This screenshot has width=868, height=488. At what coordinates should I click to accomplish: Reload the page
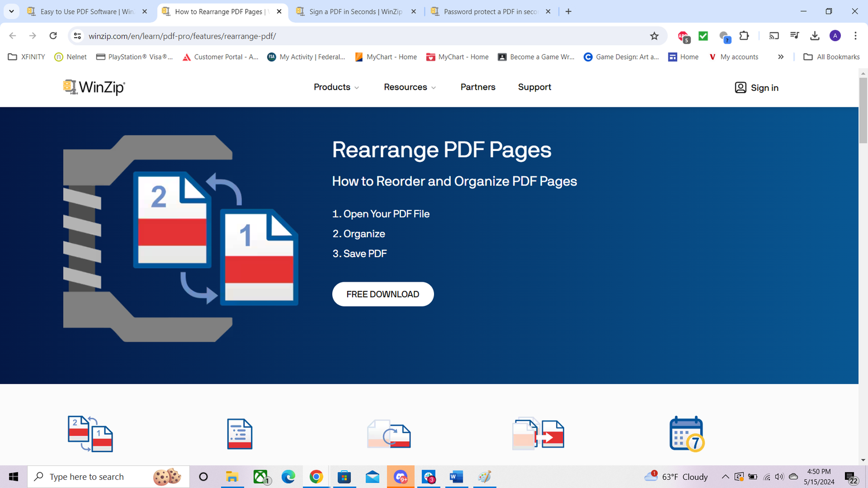tap(53, 36)
